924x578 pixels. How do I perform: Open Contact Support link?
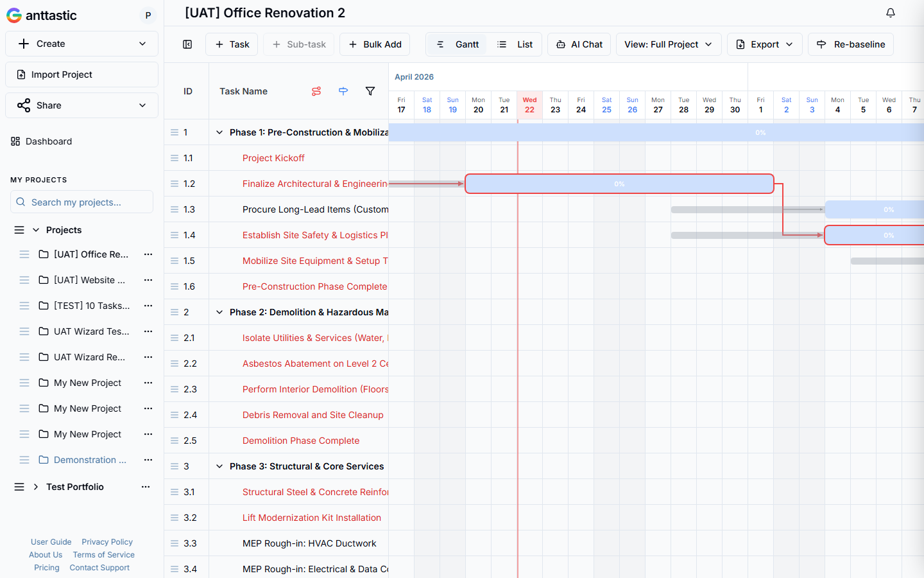coord(99,568)
